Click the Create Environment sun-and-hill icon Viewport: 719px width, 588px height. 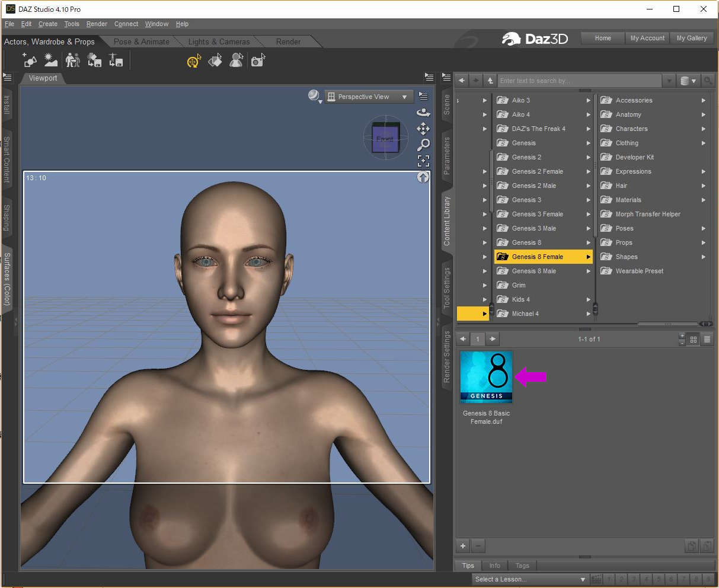click(50, 60)
